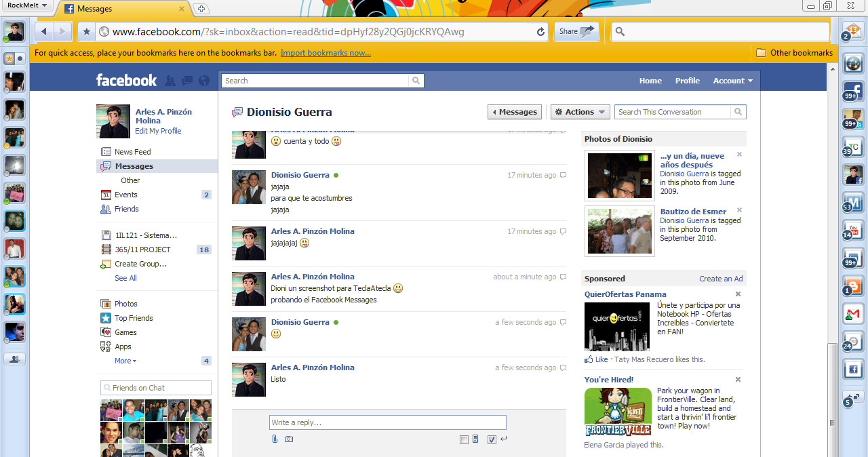
Task: Open the Share button dropdown
Action: coord(577,31)
